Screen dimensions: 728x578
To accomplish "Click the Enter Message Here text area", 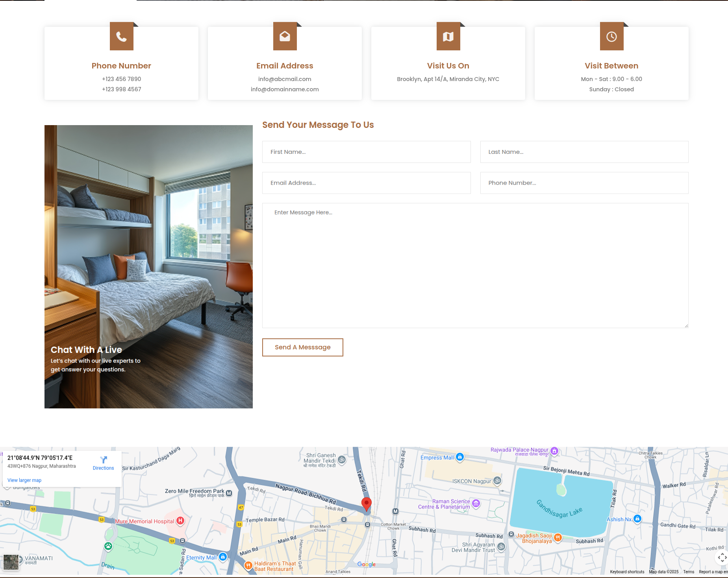I will (x=475, y=266).
